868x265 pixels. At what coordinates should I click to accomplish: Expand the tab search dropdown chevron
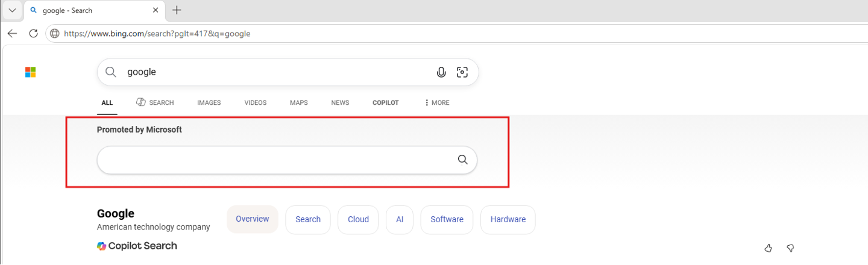click(x=12, y=10)
